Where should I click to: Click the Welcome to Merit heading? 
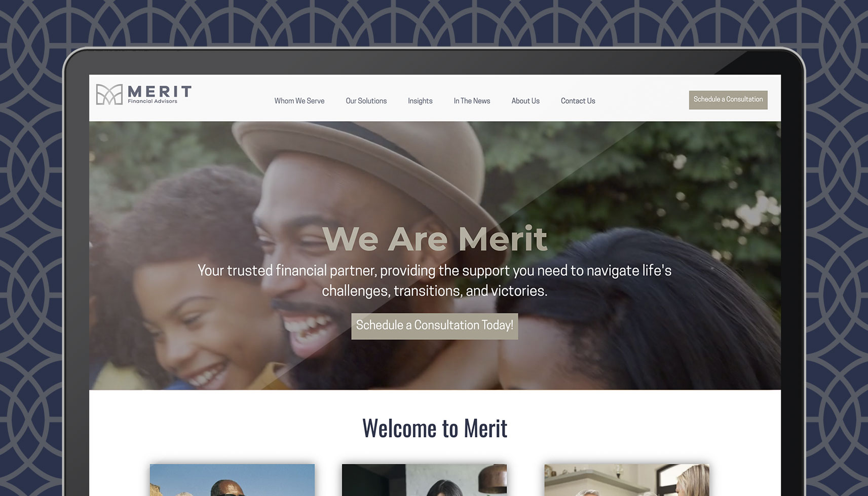[435, 429]
